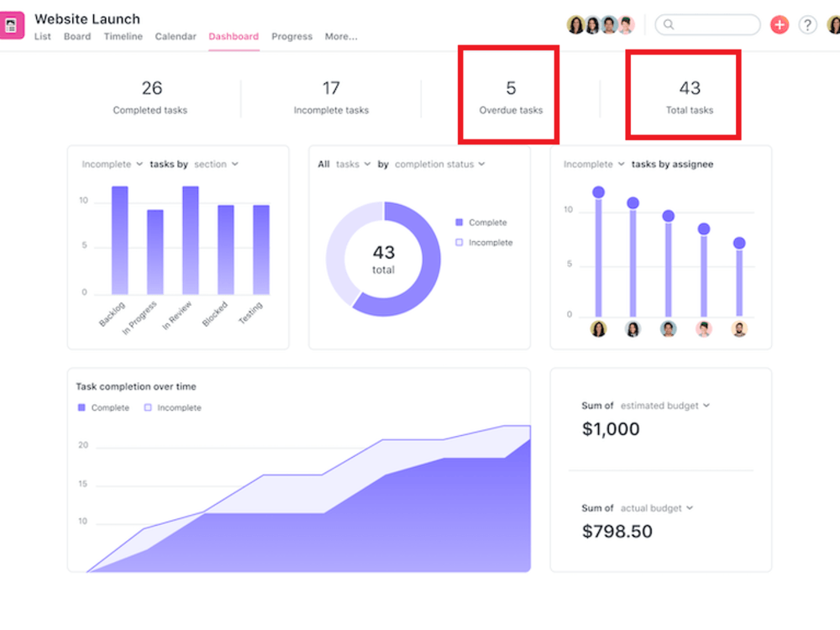Click the Backlog bar in section chart
Viewport: 840px width, 630px height.
click(x=119, y=240)
